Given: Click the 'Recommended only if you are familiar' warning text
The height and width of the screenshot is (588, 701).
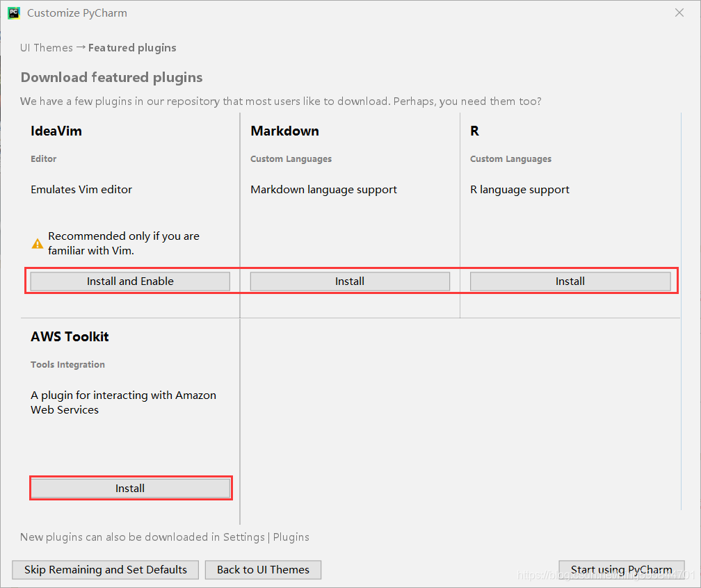Looking at the screenshot, I should coord(124,243).
